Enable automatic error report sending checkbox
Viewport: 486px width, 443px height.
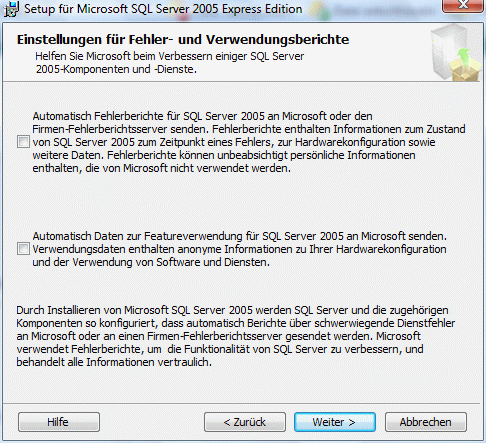click(23, 142)
